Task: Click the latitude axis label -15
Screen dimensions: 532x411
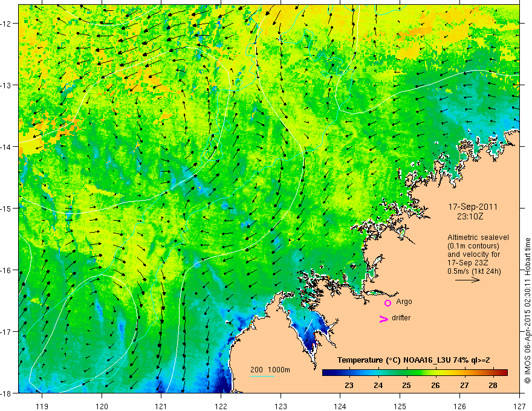Action: click(x=7, y=208)
